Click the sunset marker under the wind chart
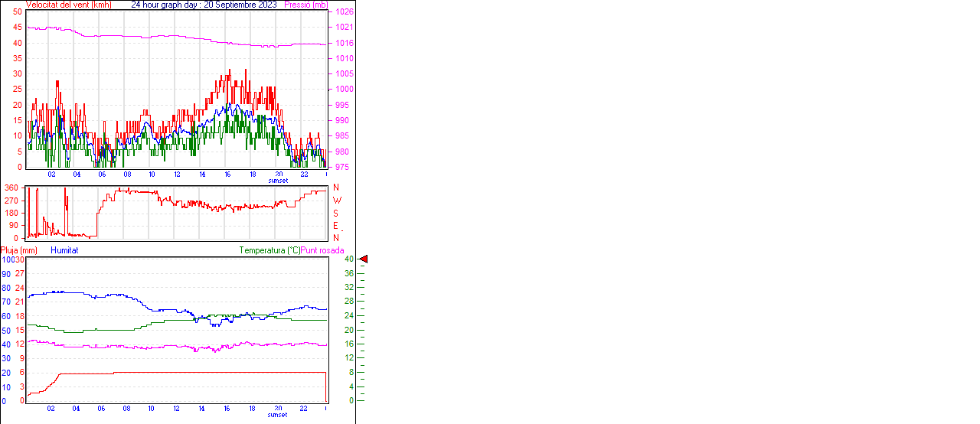The height and width of the screenshot is (424, 980). click(278, 181)
